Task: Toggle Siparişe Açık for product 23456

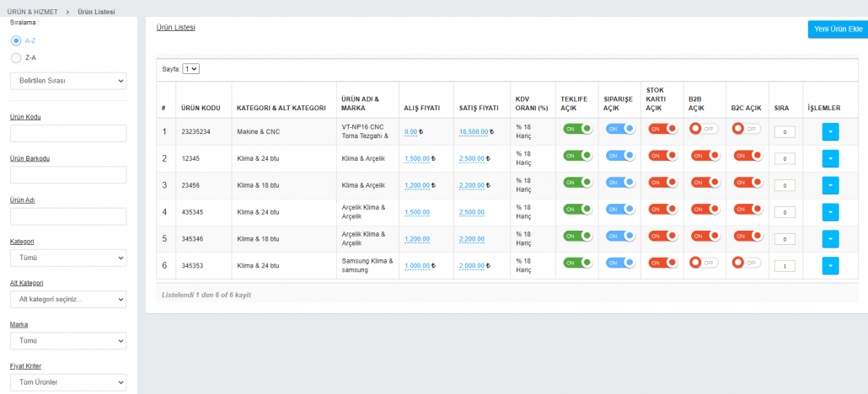Action: point(620,182)
